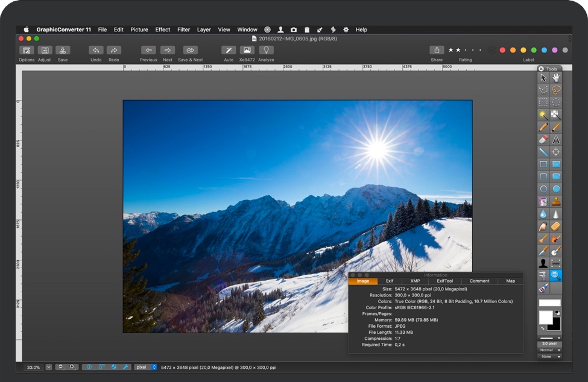Switch to the Exif tab
The image size is (588, 382).
[x=390, y=281]
